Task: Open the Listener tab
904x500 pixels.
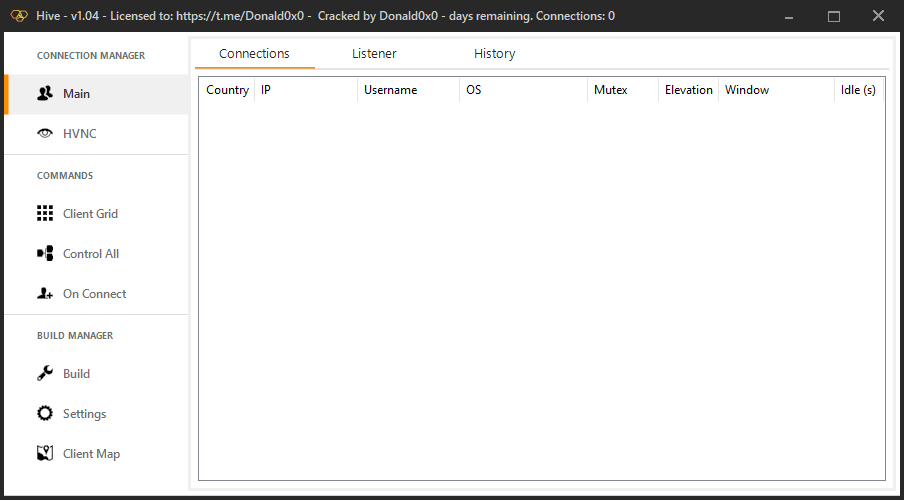Action: coord(374,54)
